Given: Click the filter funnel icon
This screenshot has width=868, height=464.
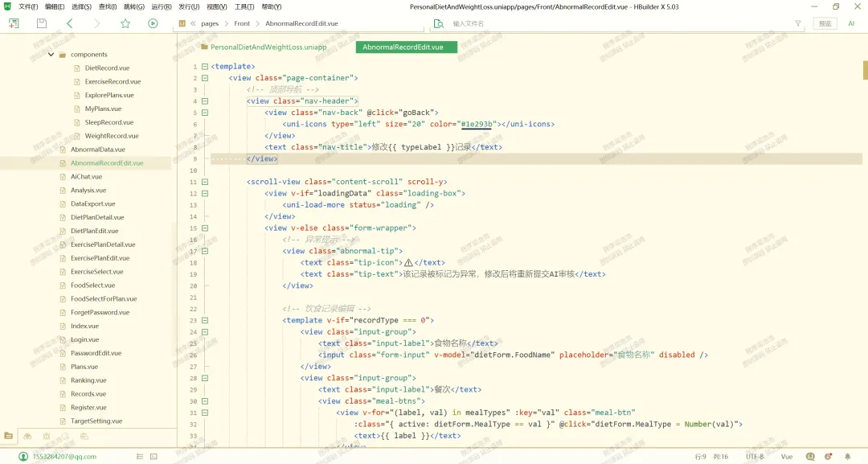Looking at the screenshot, I should (798, 23).
